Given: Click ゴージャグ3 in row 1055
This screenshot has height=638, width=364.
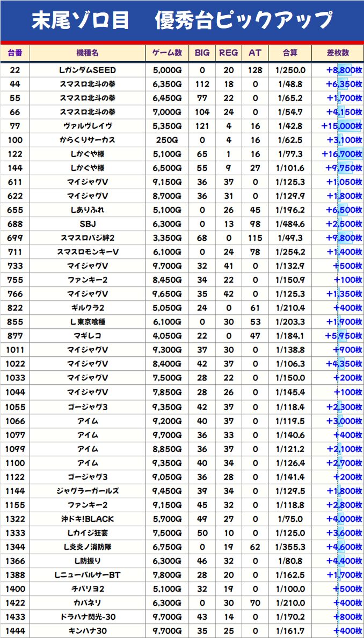Looking at the screenshot, I should tap(88, 407).
